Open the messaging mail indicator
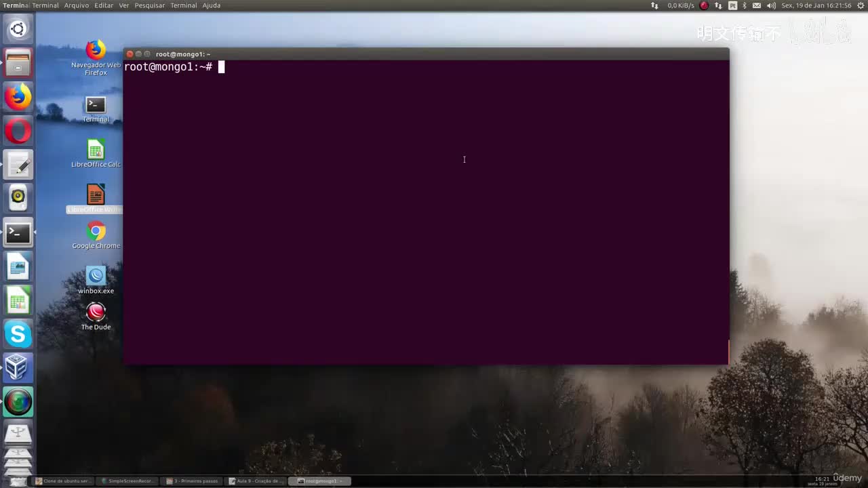This screenshot has height=488, width=868. tap(757, 5)
